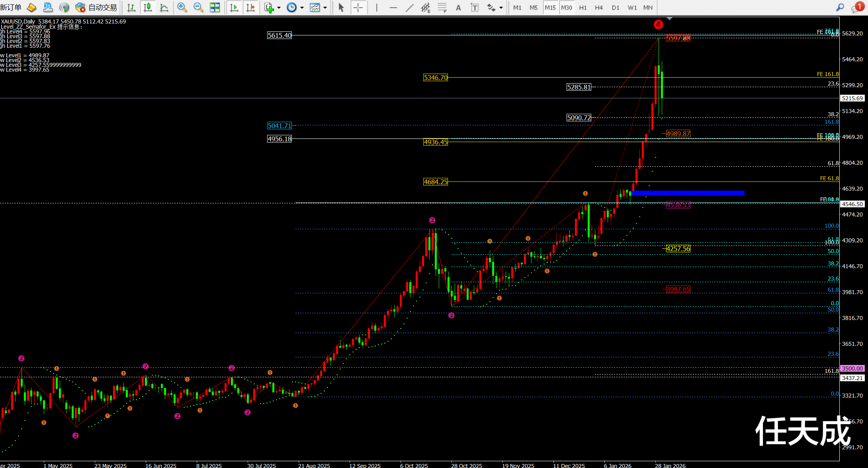Open the search magnifier at top right
868x468 pixels.
[x=840, y=7]
